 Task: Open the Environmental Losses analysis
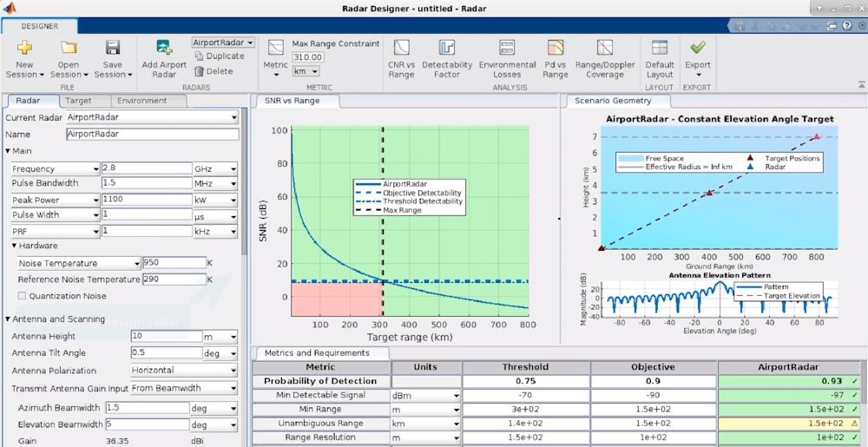click(507, 49)
